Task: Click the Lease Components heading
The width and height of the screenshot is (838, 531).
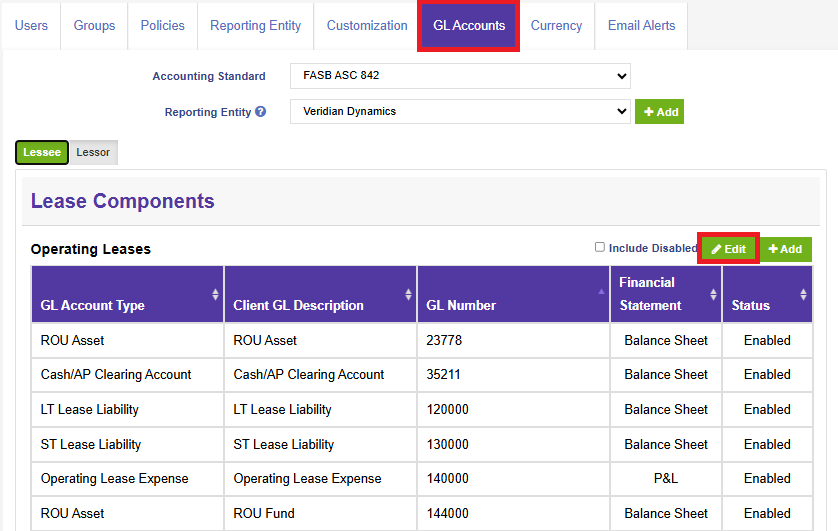Action: [122, 201]
